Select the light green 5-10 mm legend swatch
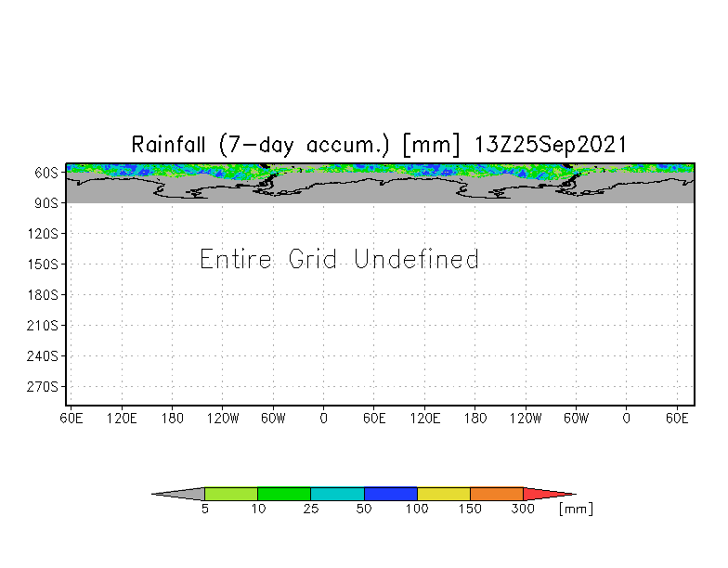 (x=231, y=494)
